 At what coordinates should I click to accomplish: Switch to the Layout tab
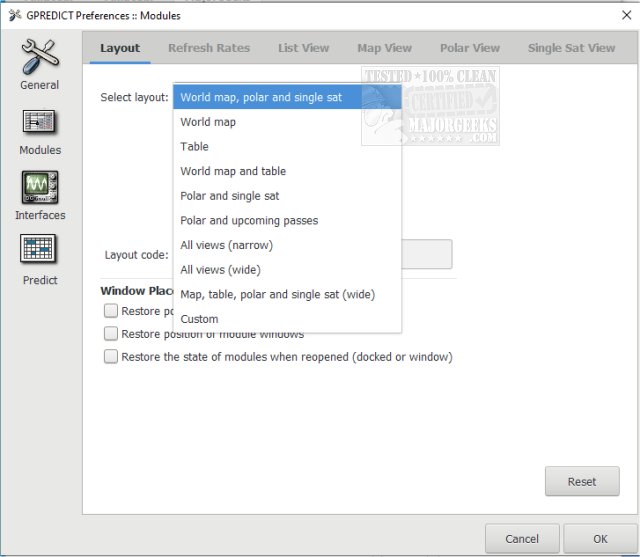[x=120, y=48]
